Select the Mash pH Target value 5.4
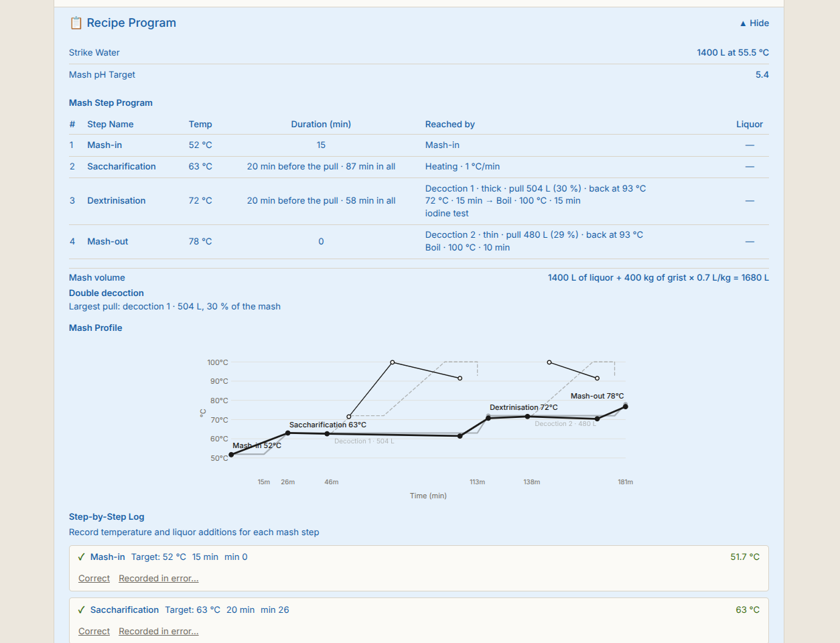840x643 pixels. coord(762,74)
